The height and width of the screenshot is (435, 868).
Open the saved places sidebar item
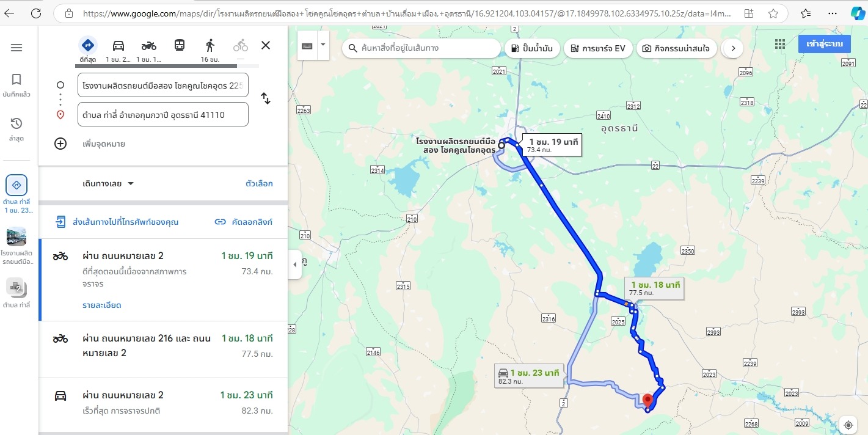pyautogui.click(x=16, y=86)
